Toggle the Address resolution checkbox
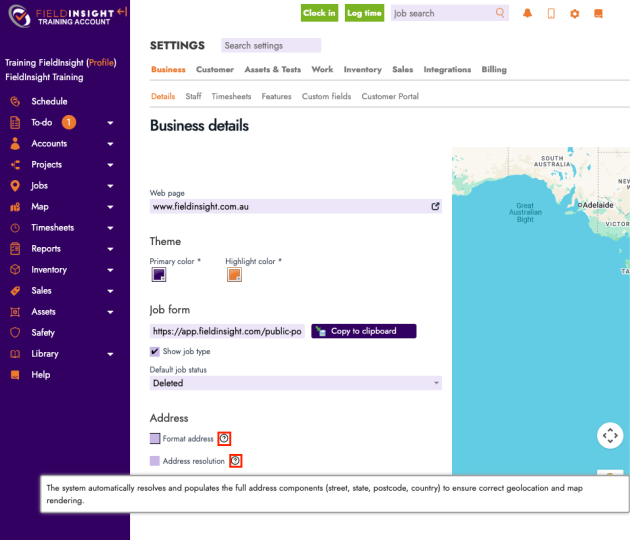Image resolution: width=630 pixels, height=540 pixels. click(x=155, y=461)
